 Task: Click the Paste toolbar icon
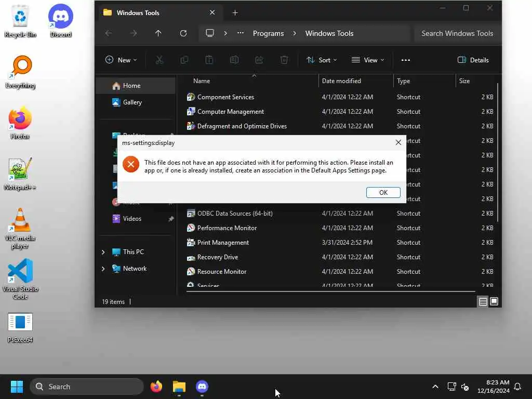209,60
